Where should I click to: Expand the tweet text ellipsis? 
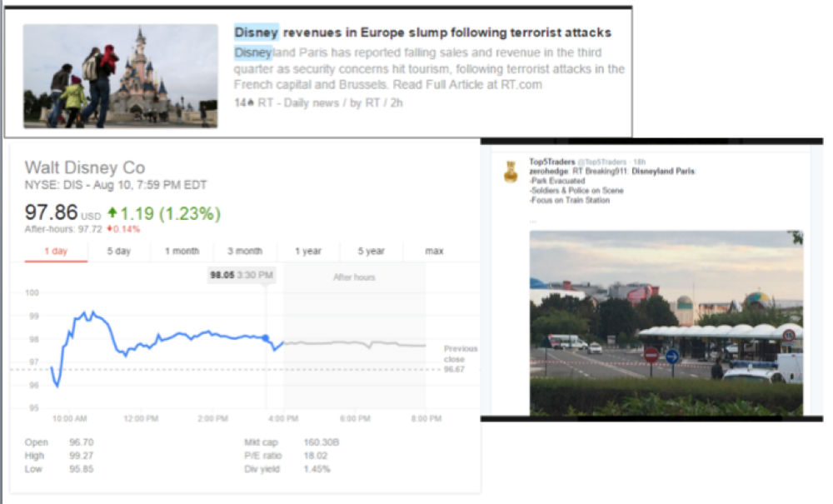(x=533, y=221)
